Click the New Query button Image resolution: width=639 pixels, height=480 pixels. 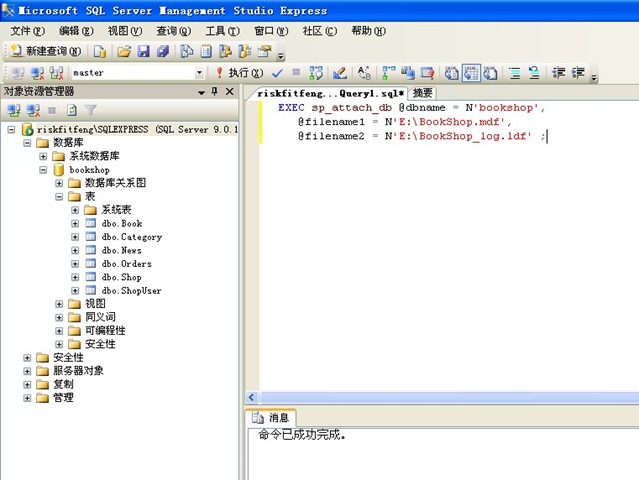[x=46, y=51]
